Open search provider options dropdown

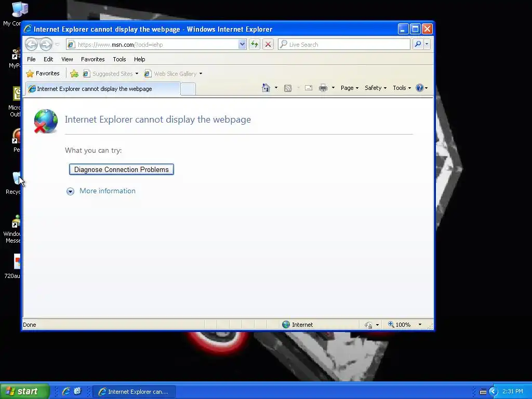click(427, 44)
